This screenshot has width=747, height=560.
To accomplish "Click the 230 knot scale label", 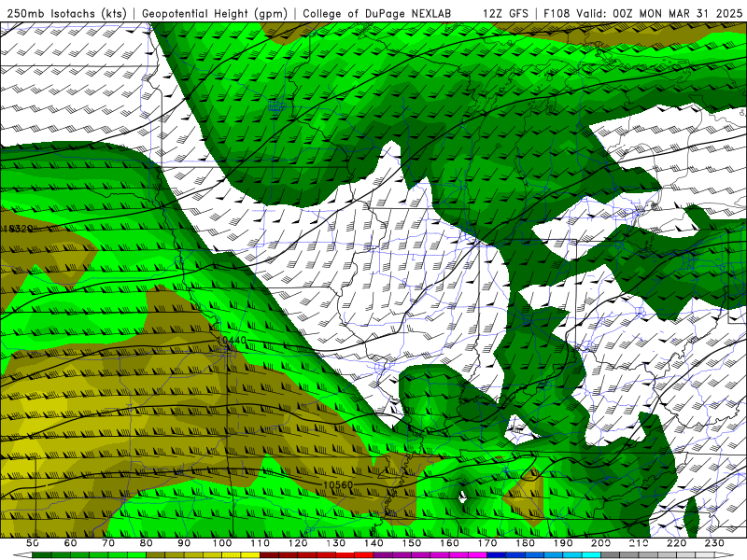I will point(714,543).
